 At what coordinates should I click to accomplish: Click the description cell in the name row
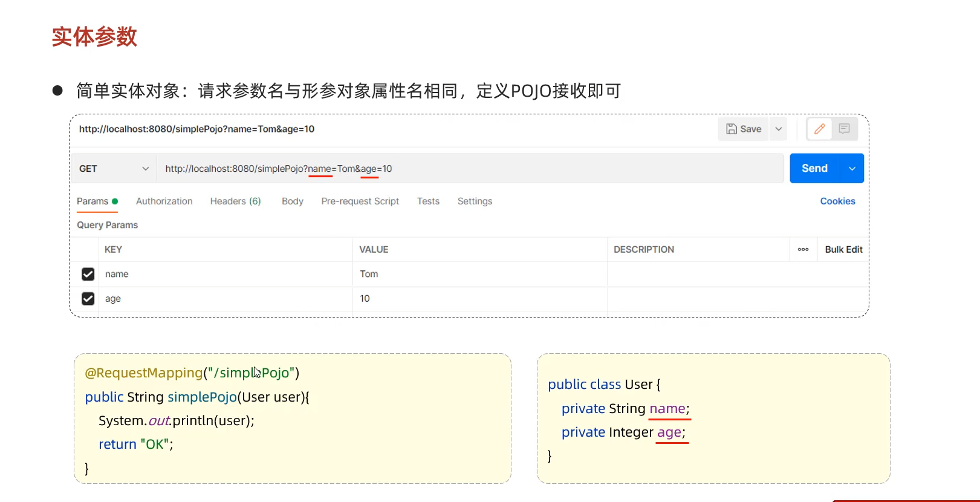click(x=738, y=274)
